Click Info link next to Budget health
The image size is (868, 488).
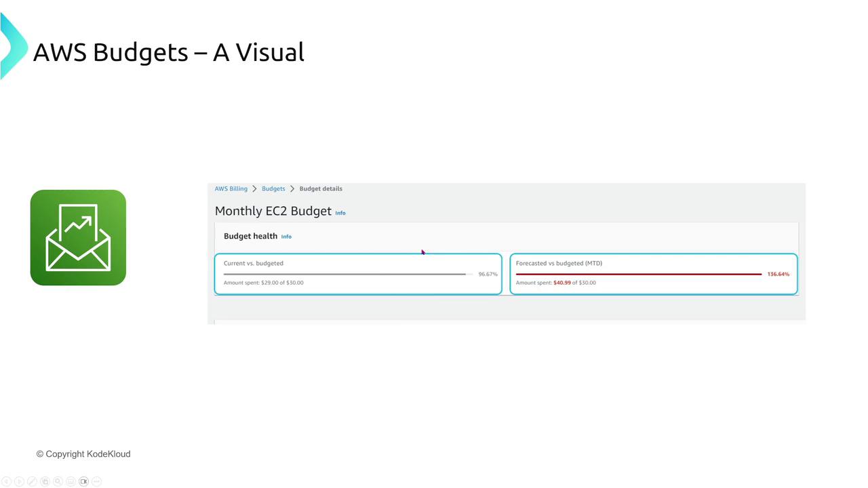click(x=286, y=237)
